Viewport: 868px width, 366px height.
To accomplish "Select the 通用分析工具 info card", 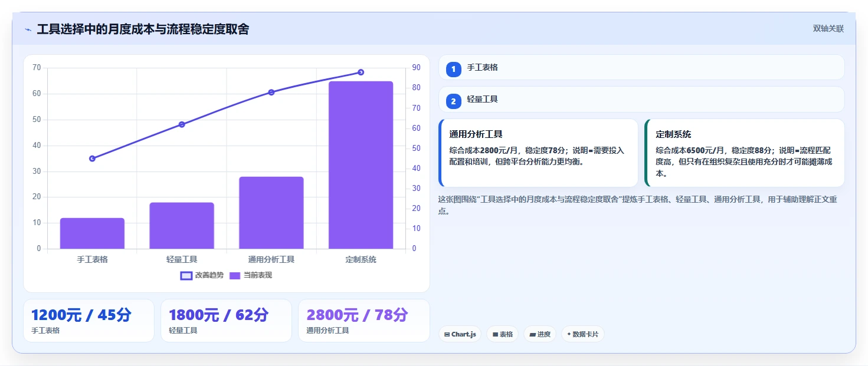I will [x=538, y=153].
